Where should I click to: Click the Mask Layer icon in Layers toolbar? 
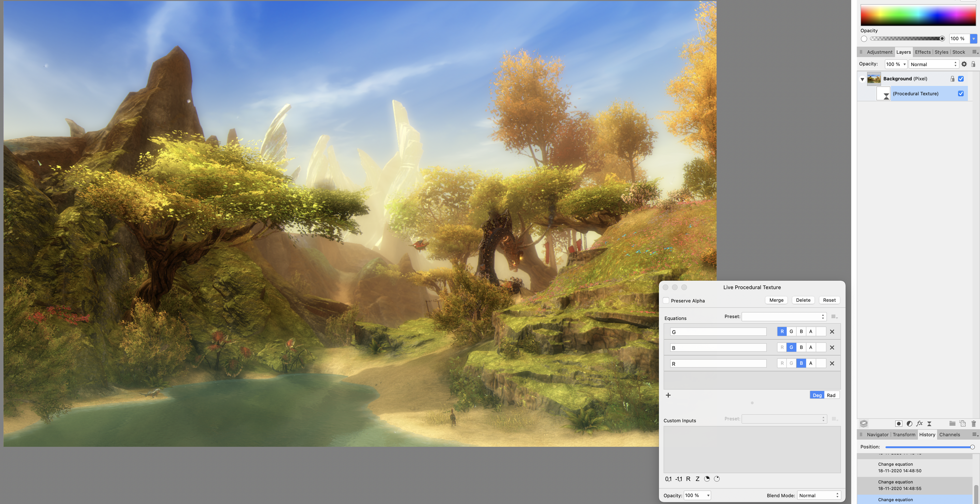pos(899,424)
